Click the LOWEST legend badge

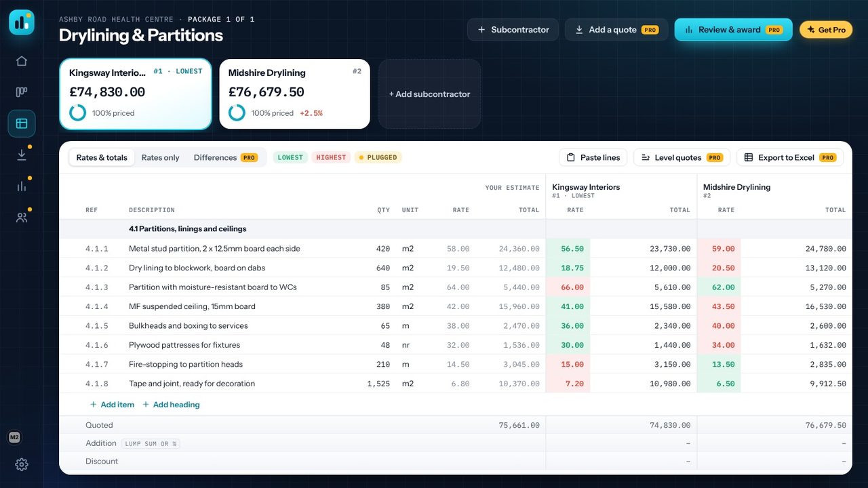[290, 157]
